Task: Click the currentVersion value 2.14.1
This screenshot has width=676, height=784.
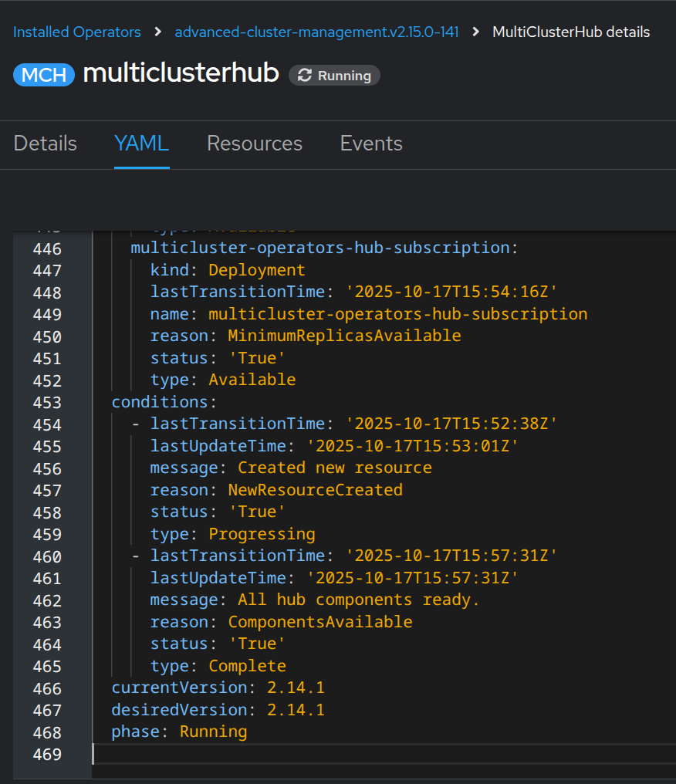Action: (x=296, y=688)
